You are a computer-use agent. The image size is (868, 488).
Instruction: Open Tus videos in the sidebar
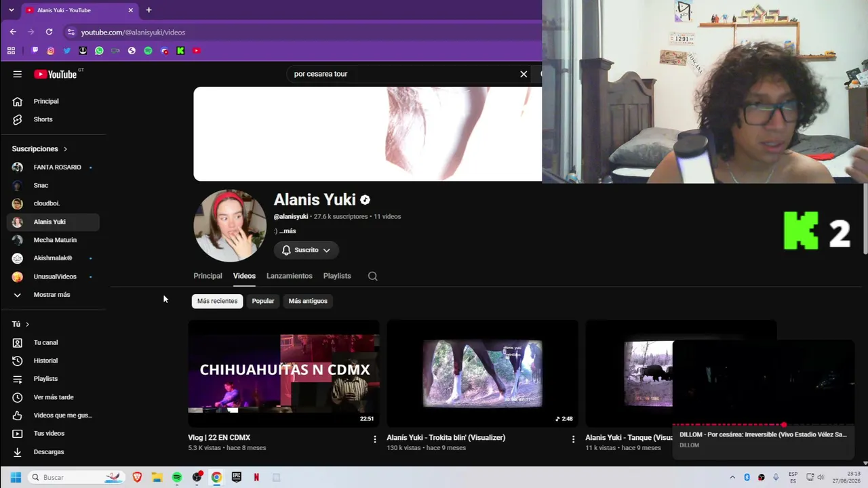[x=53, y=434]
